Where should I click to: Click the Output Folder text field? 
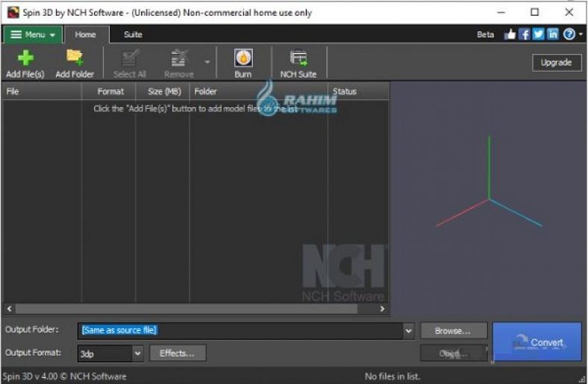[x=240, y=330]
